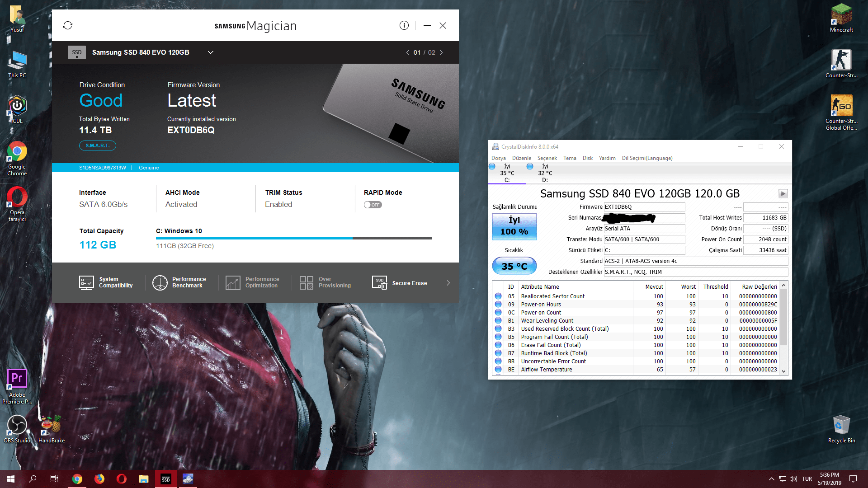Show more tools with the right arrow after Secure Erase

click(x=448, y=283)
